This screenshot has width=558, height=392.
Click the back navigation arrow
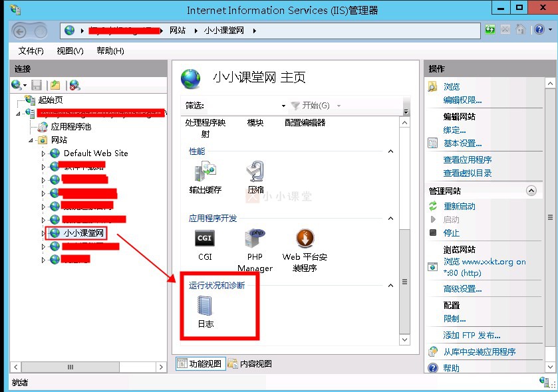[19, 32]
